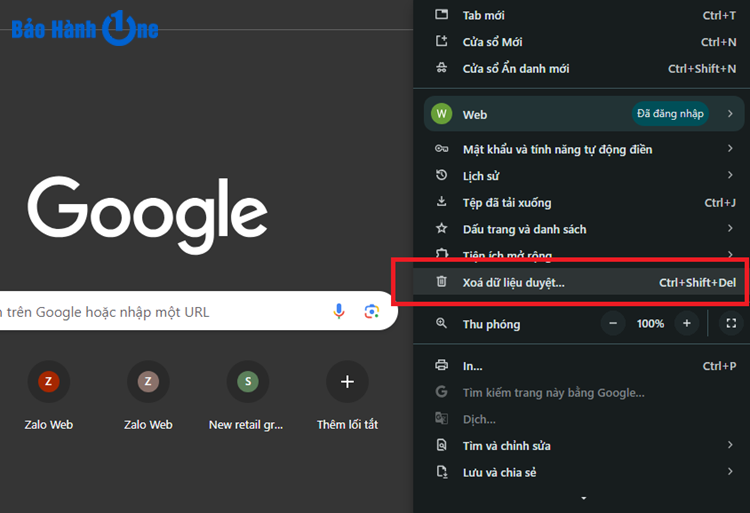The image size is (750, 513).
Task: Click the extensions puzzle icon
Action: (x=441, y=253)
